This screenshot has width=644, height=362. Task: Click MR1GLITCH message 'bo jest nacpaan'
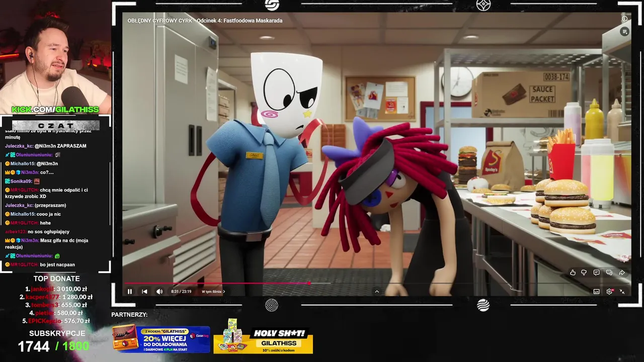(x=57, y=264)
